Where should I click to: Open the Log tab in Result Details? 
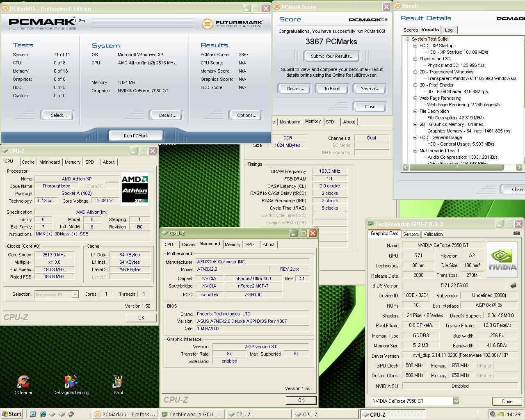[x=449, y=30]
